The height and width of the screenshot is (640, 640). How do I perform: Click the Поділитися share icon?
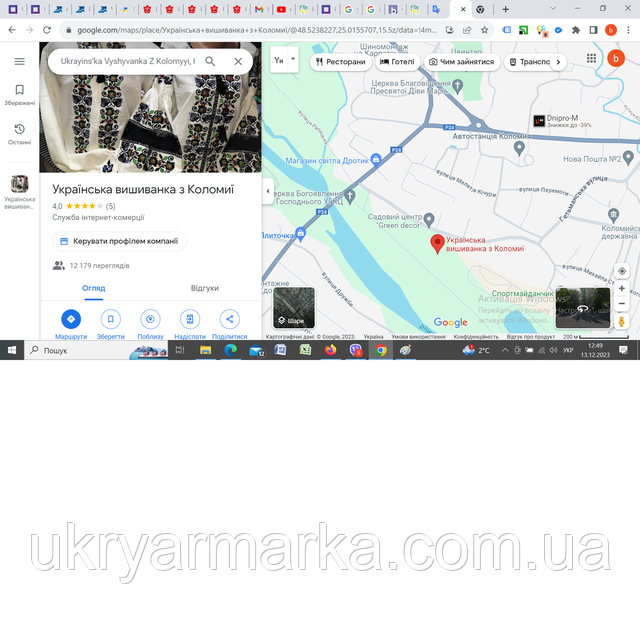(229, 319)
